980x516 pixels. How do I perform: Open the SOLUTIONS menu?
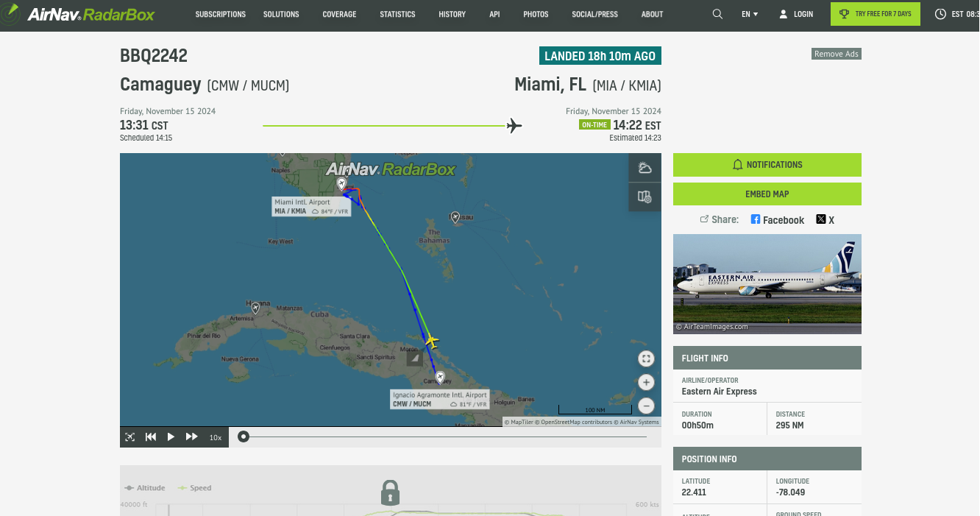[x=281, y=14]
